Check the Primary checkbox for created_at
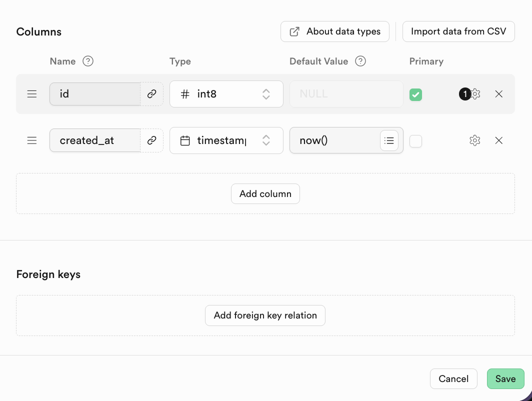This screenshot has height=401, width=532. (x=415, y=141)
